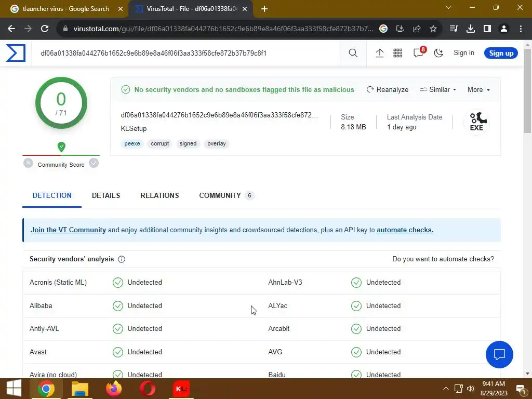Viewport: 532px width, 399px height.
Task: Click the hash search input field
Action: click(x=185, y=53)
